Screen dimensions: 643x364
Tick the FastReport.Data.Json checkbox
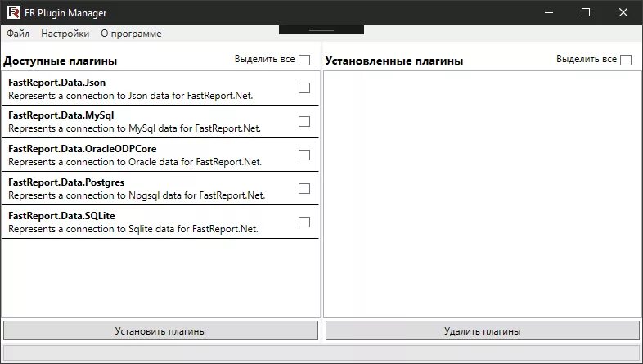click(304, 88)
